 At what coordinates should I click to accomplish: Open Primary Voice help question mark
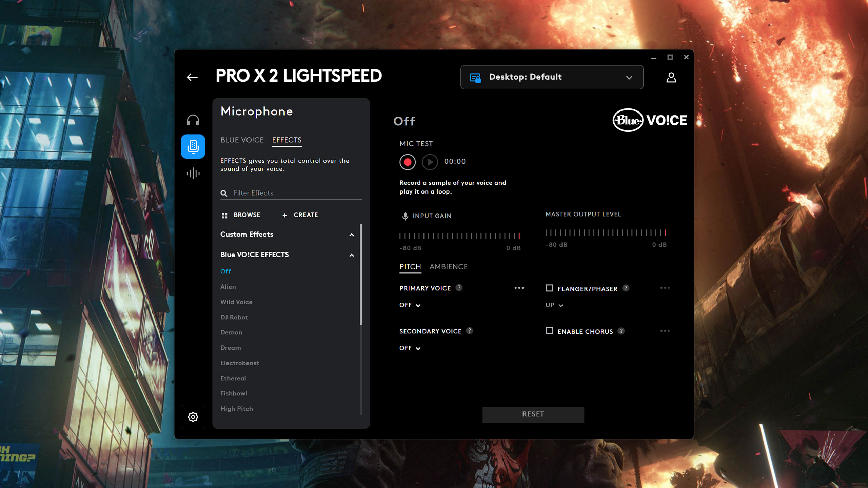pyautogui.click(x=459, y=288)
